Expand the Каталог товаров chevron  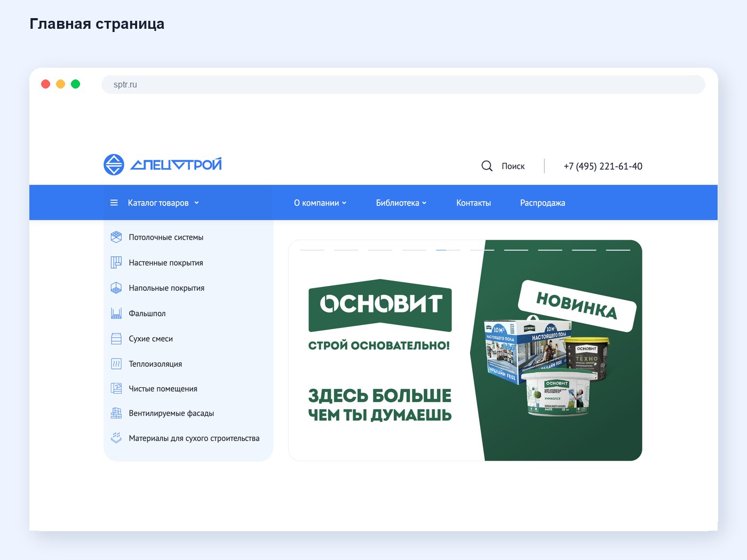click(196, 203)
